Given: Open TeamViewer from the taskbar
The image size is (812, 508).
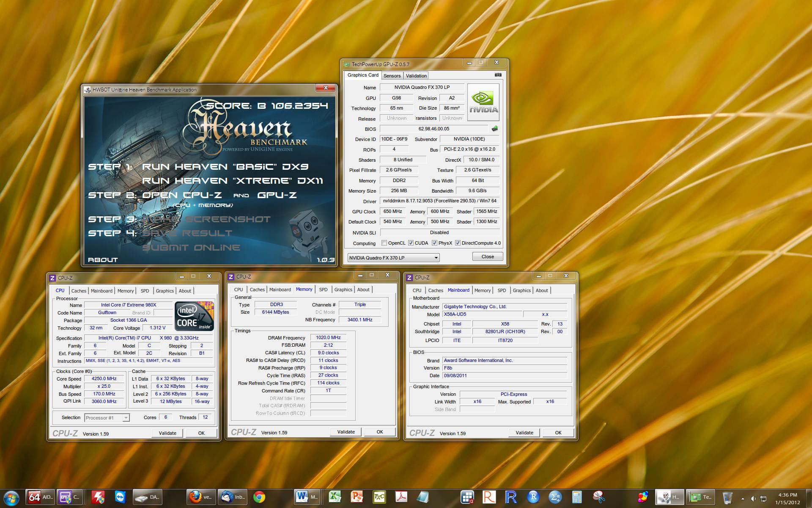Looking at the screenshot, I should coord(121,497).
